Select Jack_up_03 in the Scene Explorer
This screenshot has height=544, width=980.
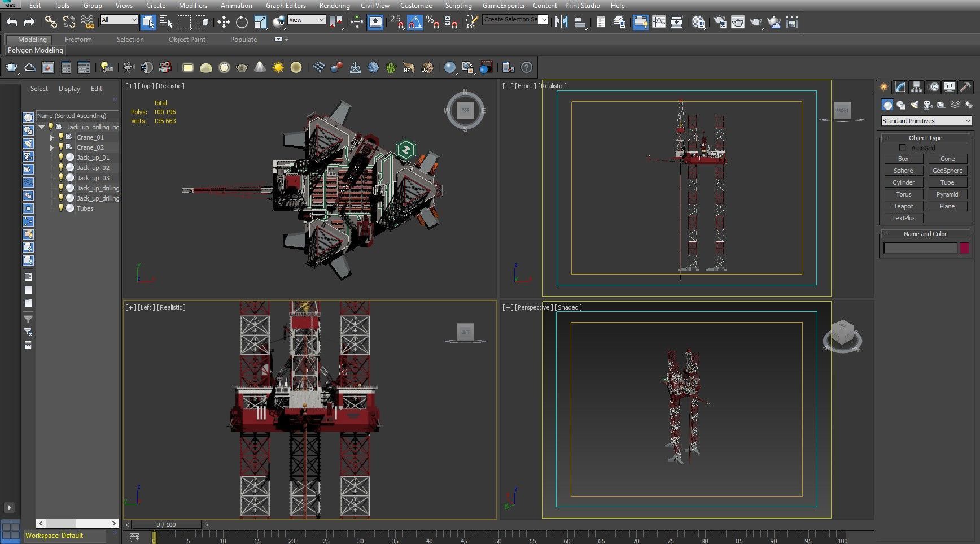click(x=93, y=178)
